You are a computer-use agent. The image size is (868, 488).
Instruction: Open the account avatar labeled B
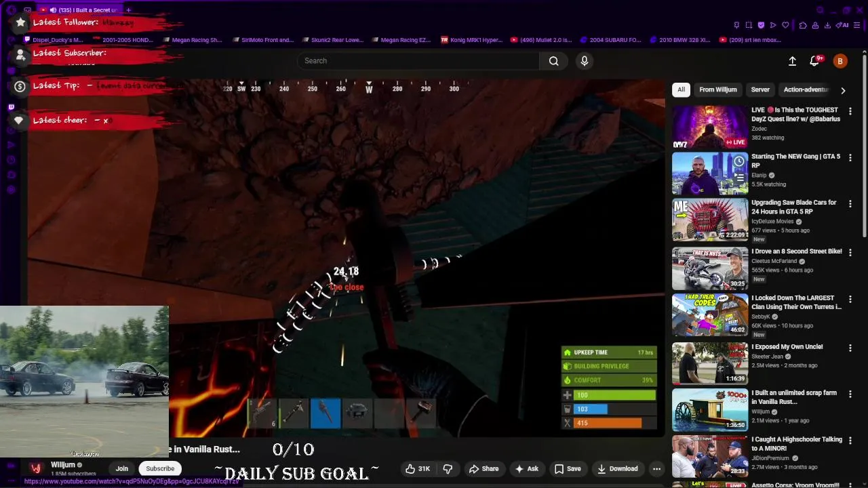840,61
